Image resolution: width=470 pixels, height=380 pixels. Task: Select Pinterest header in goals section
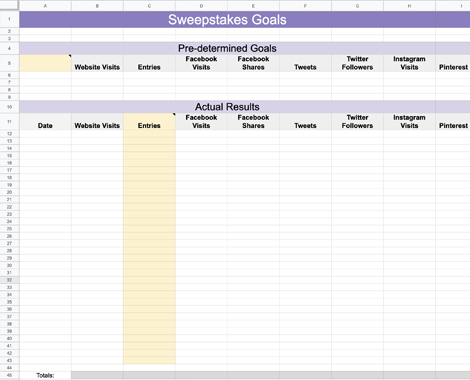pyautogui.click(x=453, y=63)
